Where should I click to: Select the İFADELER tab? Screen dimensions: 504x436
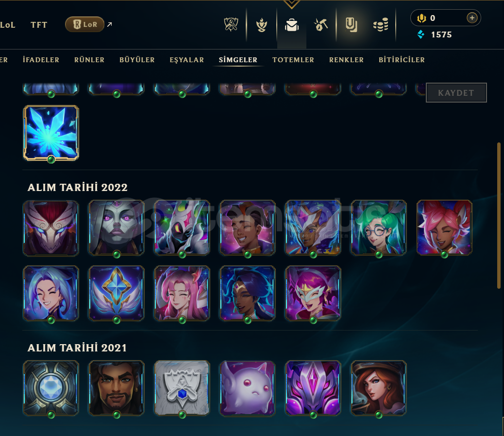41,60
